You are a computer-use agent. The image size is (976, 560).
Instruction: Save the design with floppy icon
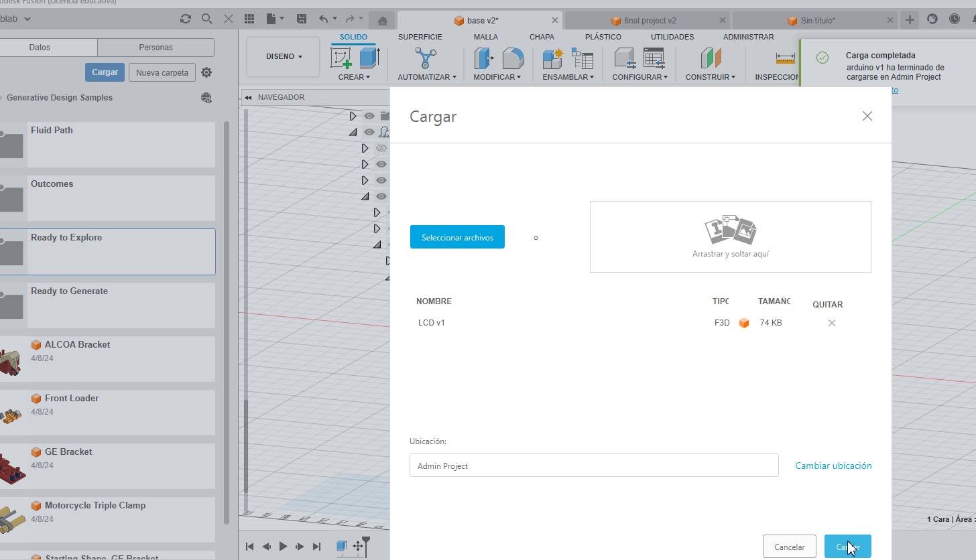point(302,19)
